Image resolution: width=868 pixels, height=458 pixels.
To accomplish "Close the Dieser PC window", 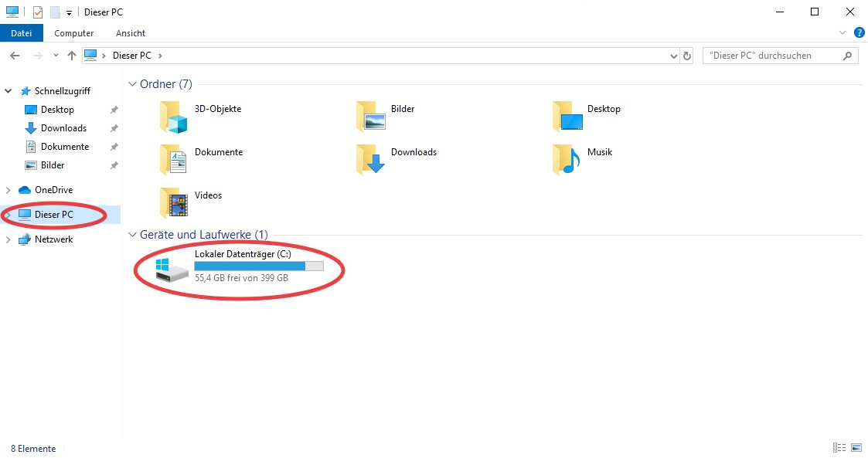I will click(850, 12).
